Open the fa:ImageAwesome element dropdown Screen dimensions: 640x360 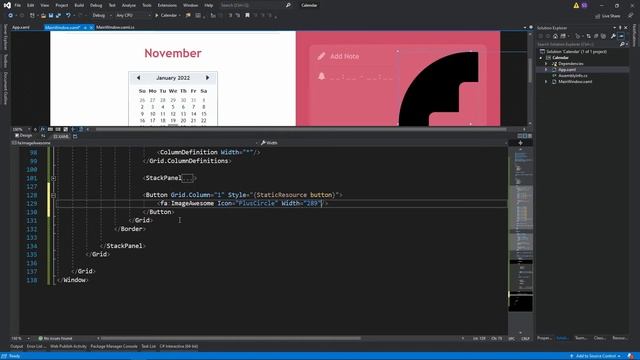135,143
